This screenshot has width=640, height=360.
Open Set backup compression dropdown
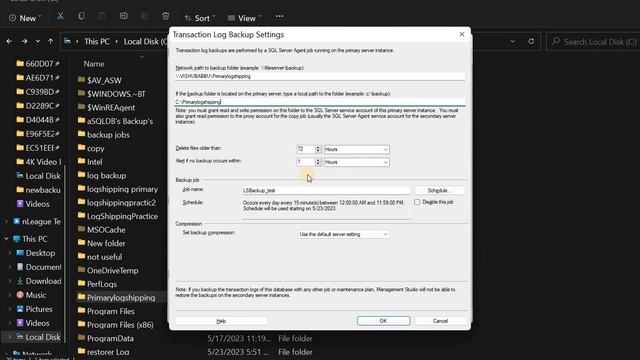tap(343, 234)
